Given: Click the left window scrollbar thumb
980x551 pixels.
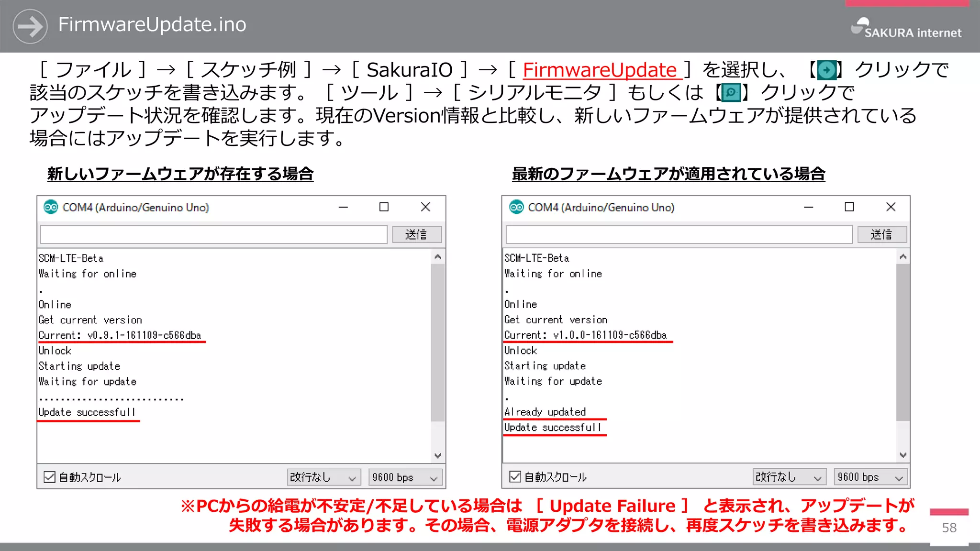Looking at the screenshot, I should click(438, 342).
